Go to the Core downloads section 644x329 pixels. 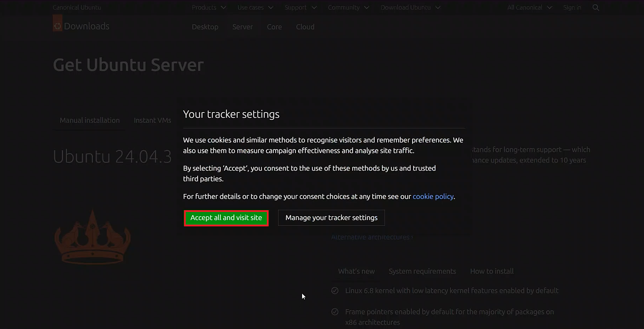(x=274, y=27)
